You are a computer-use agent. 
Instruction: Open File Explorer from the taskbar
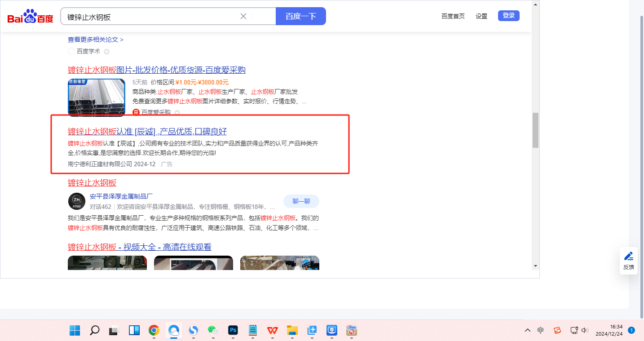point(292,331)
